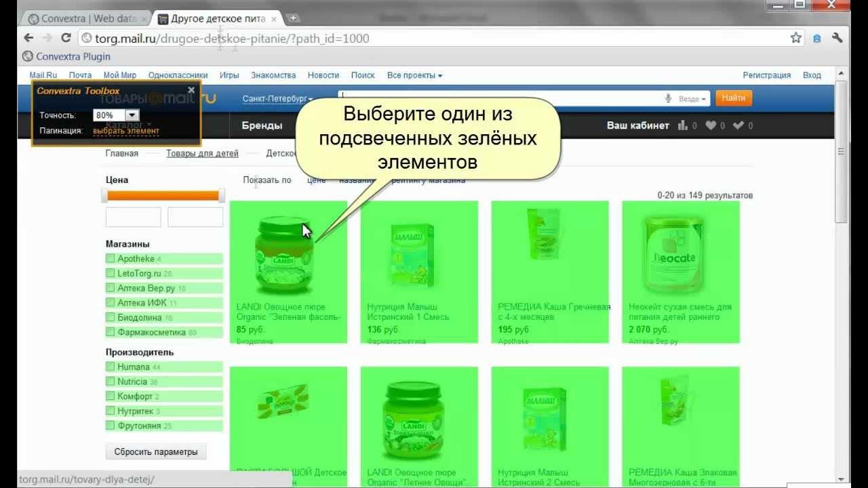Go back with the browser back arrow
Screen dimensions: 868x488
(28, 38)
